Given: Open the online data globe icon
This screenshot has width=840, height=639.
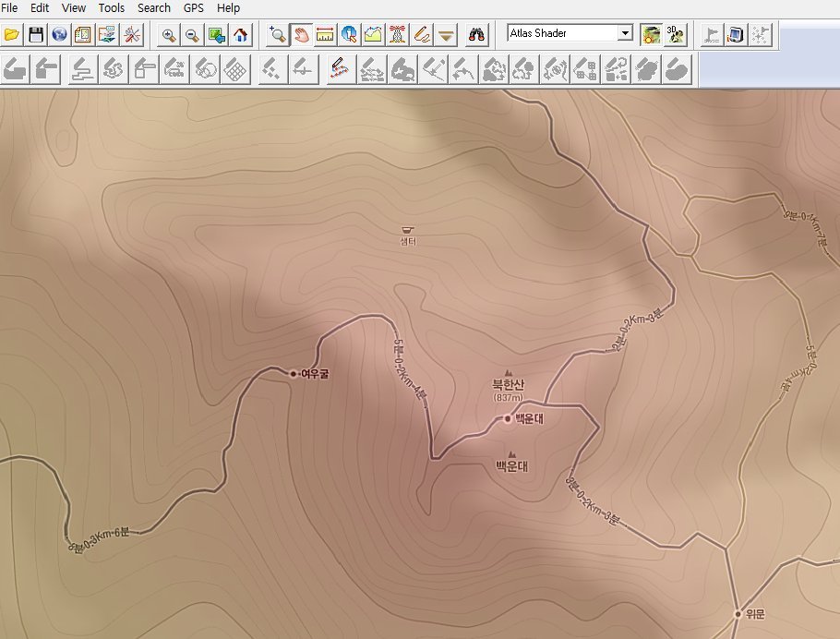Looking at the screenshot, I should click(59, 35).
